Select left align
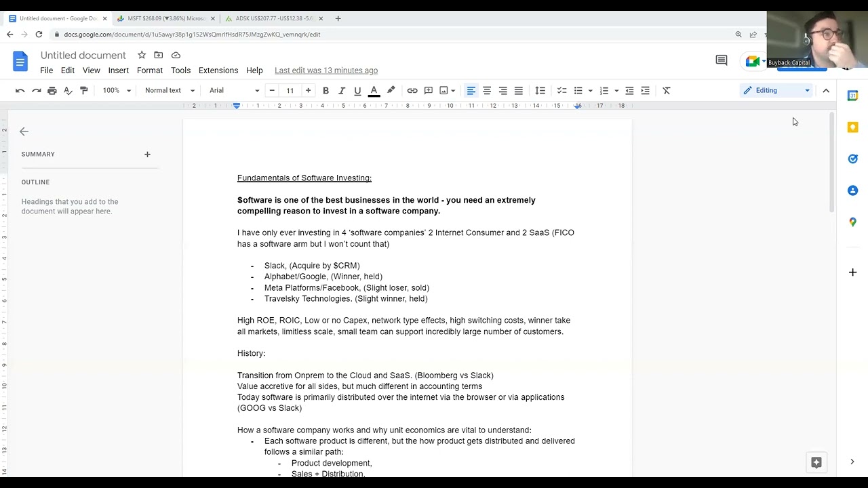The width and height of the screenshot is (868, 488). point(471,90)
